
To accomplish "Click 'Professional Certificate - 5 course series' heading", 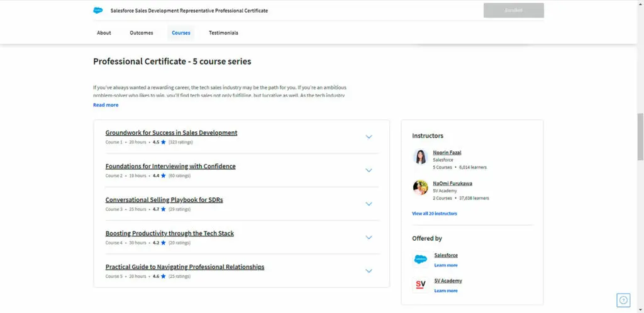I will 172,62.
